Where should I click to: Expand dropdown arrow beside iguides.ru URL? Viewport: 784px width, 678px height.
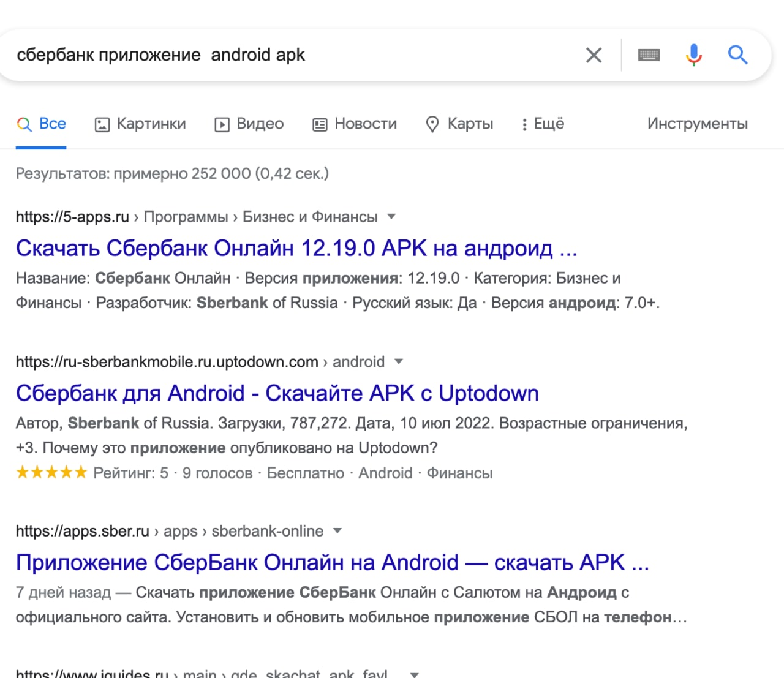(415, 674)
